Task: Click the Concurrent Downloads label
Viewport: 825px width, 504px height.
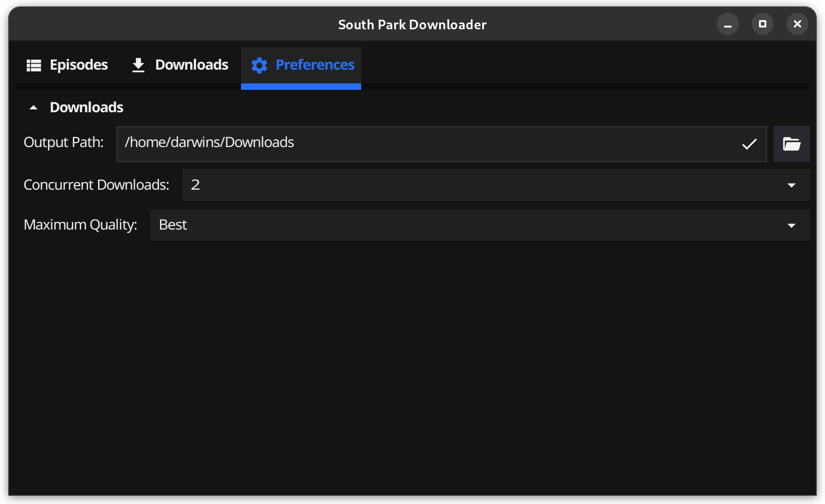Action: tap(96, 185)
